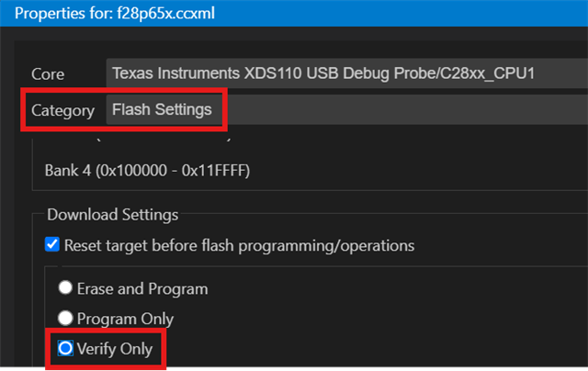Screen dimensions: 588x371
Task: Click the Erase and Program label text
Action: click(143, 288)
